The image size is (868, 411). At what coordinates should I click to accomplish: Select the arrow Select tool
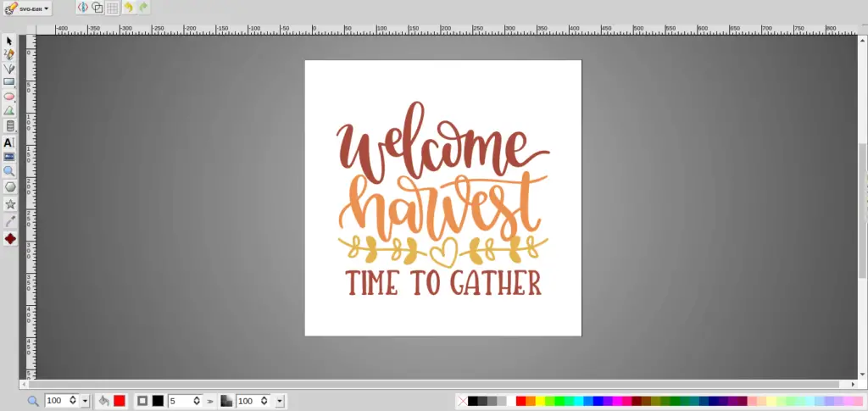click(9, 41)
